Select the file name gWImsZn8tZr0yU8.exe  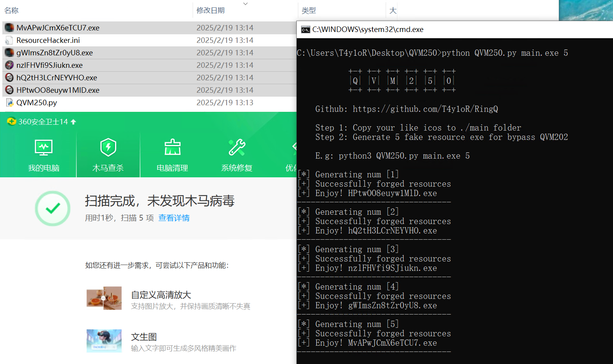pyautogui.click(x=55, y=53)
